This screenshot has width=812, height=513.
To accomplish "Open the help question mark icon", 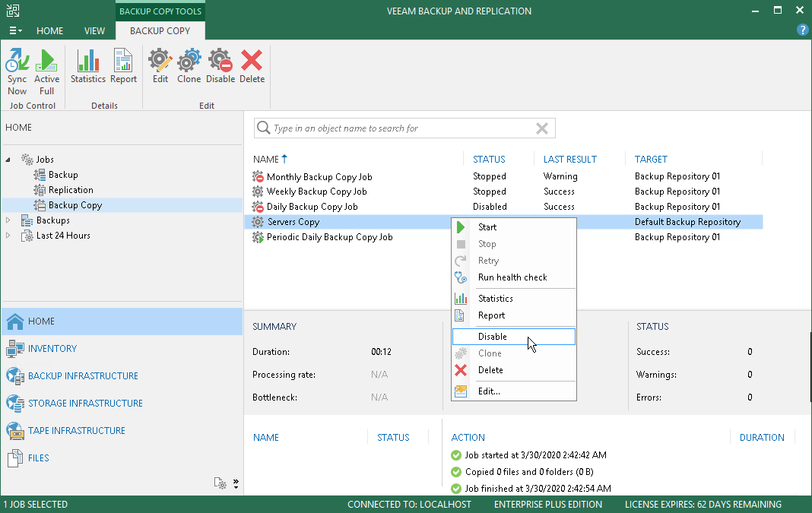I will point(802,30).
